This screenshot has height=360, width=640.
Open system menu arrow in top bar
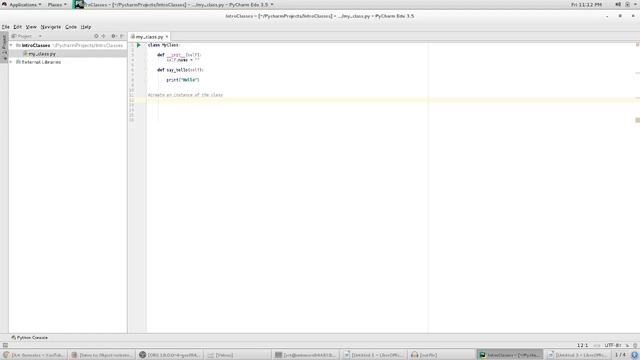click(635, 4)
